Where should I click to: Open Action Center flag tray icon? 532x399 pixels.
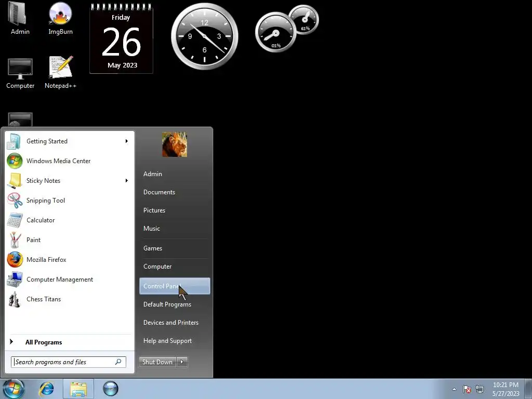click(x=467, y=389)
